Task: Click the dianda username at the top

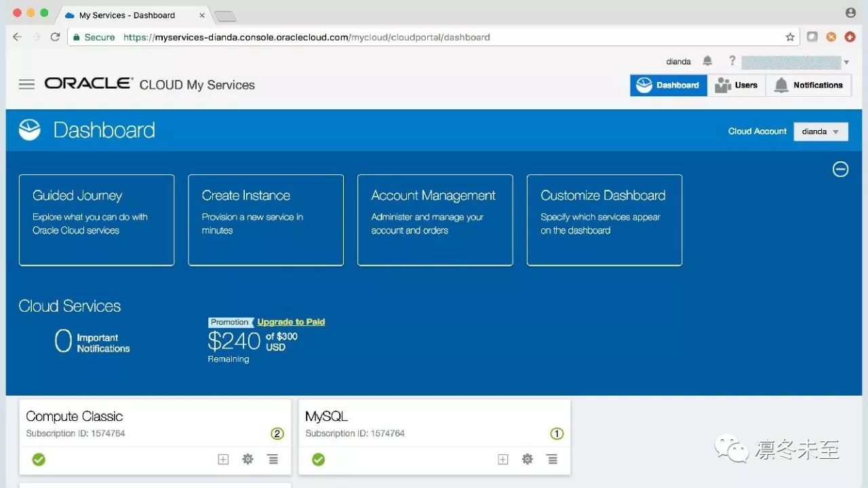Action: tap(678, 62)
